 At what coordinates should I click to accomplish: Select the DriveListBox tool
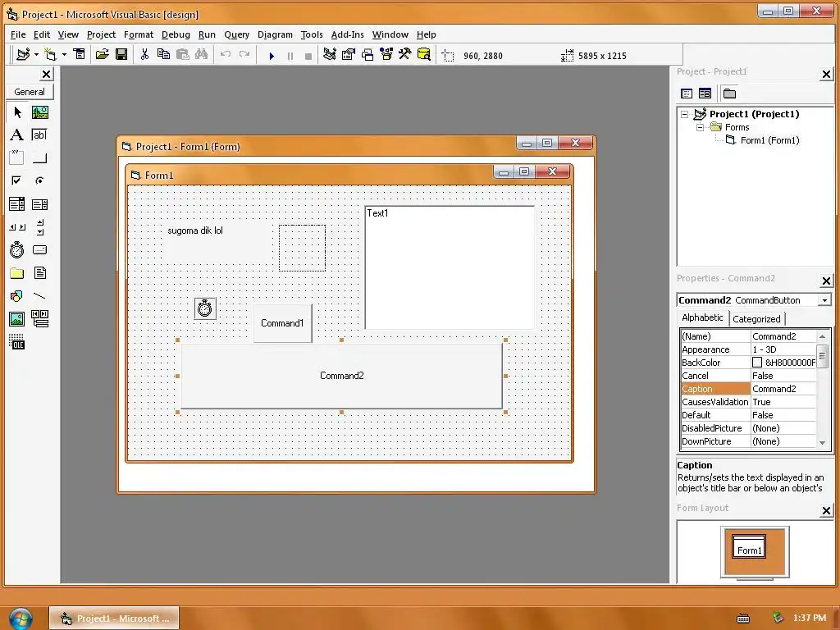pos(39,249)
